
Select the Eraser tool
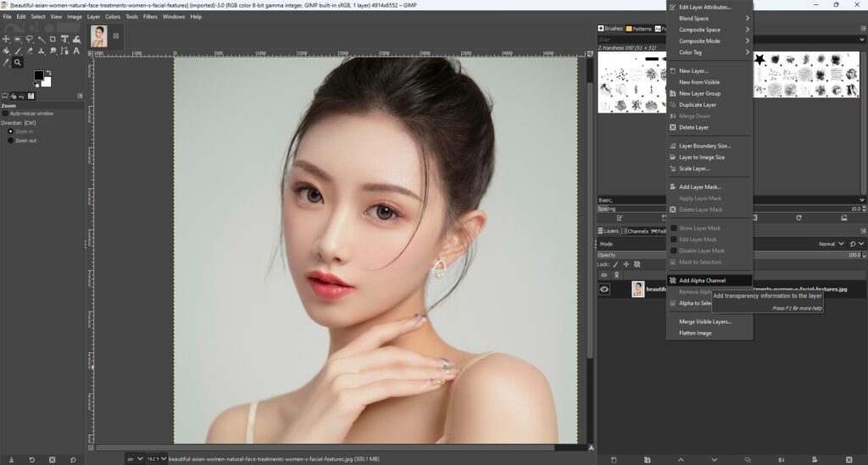click(x=30, y=50)
